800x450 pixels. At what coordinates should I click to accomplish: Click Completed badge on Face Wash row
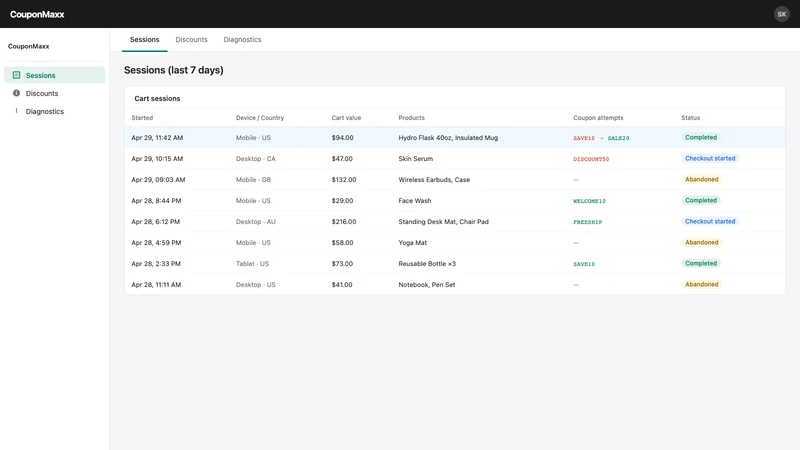(x=701, y=200)
